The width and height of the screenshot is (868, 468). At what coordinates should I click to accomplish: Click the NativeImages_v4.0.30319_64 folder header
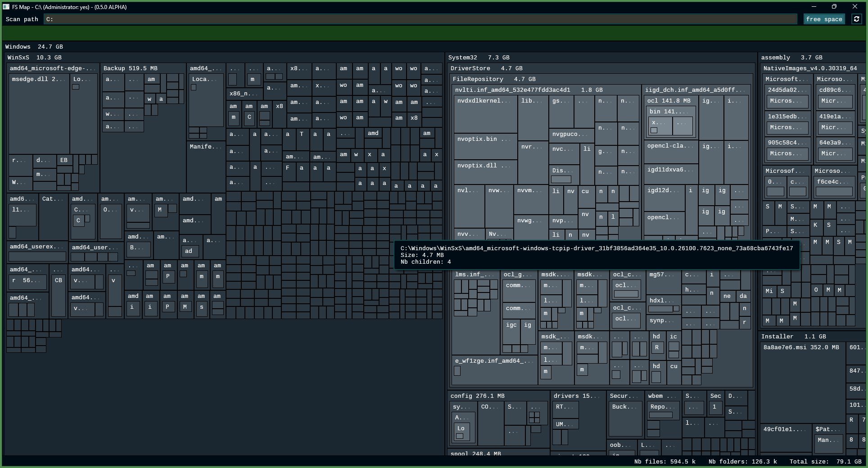[810, 68]
